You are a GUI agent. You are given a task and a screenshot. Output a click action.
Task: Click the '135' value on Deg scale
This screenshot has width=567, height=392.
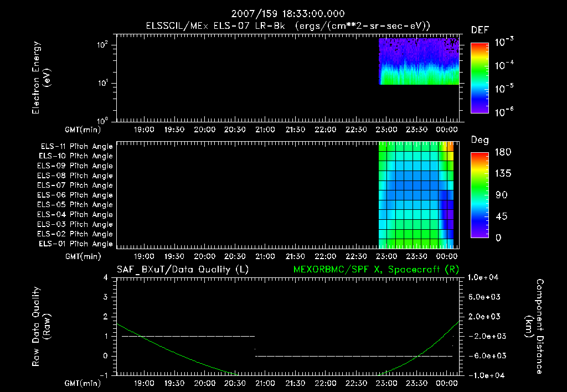(503, 174)
